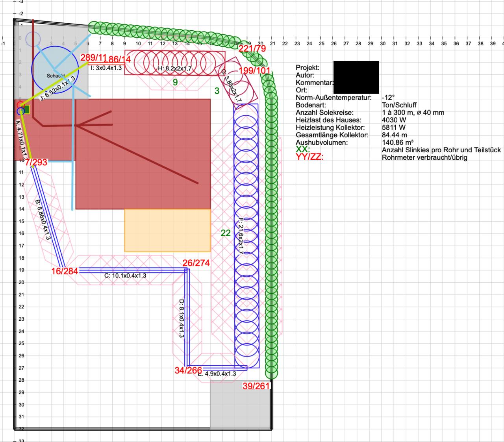
Task: Click the red label 221/79
Action: tap(252, 48)
